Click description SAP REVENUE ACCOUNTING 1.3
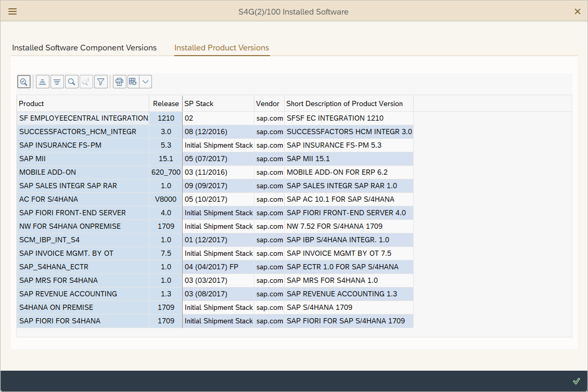 (349, 293)
